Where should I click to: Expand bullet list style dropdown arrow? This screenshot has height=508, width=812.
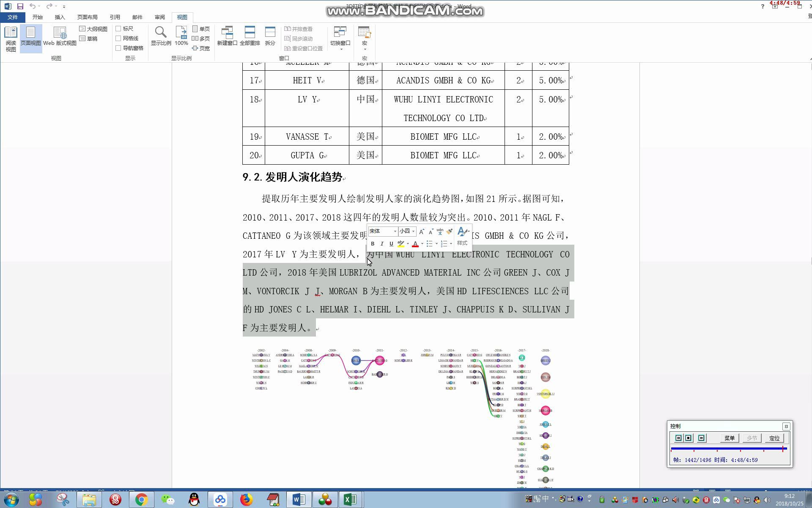(x=436, y=244)
